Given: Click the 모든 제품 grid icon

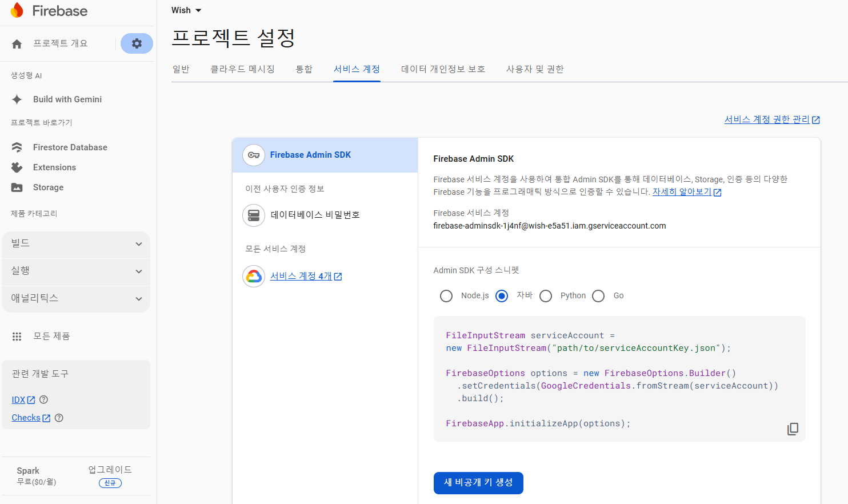Looking at the screenshot, I should tap(17, 337).
